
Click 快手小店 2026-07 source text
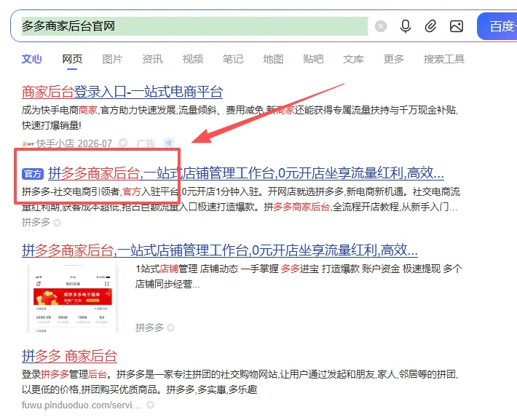click(74, 143)
